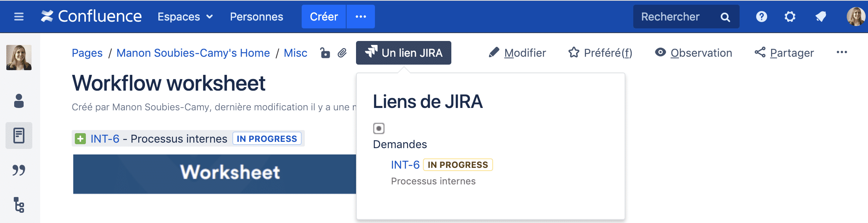Open the Personnes directory
This screenshot has width=868, height=223.
click(256, 17)
